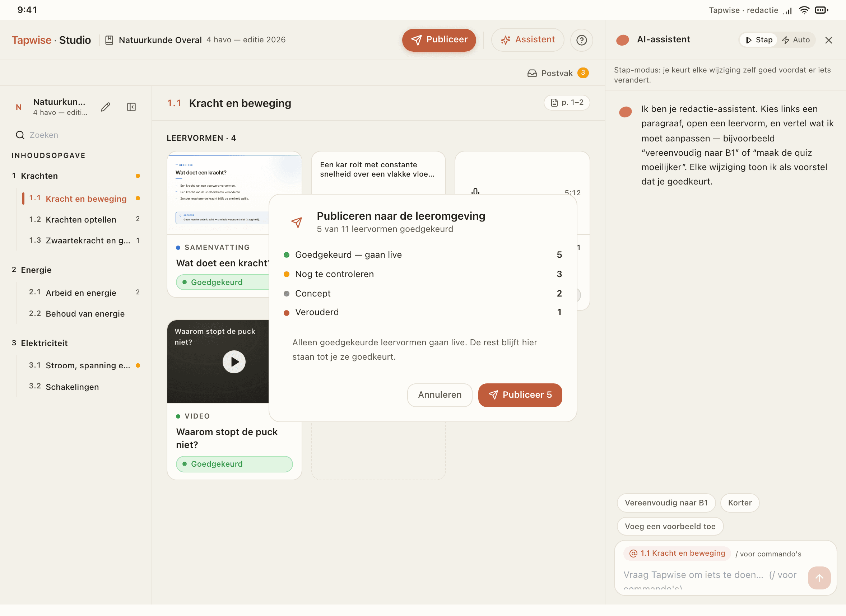Collapse the sidebar with the panel icon
Viewport: 846px width, 616px height.
tap(131, 107)
